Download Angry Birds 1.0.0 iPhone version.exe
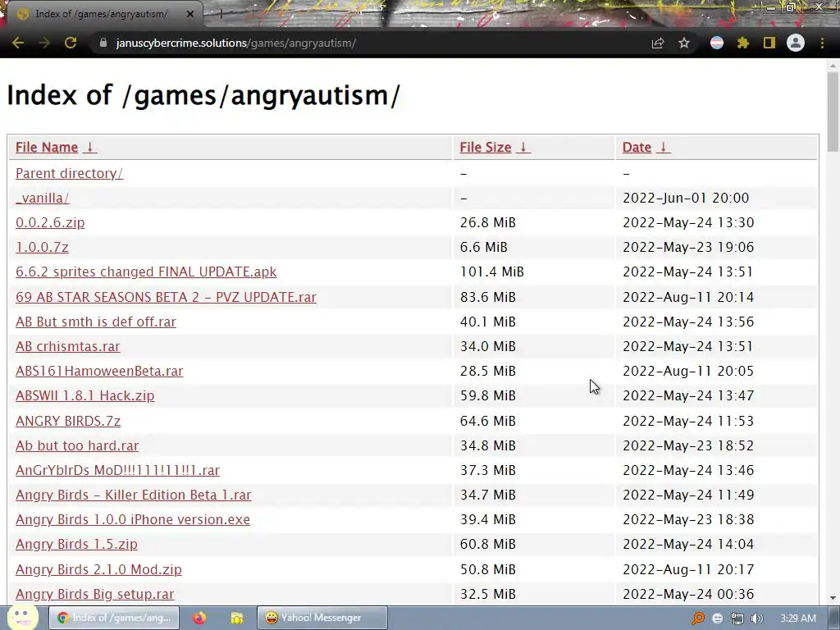The image size is (840, 630). [x=133, y=519]
